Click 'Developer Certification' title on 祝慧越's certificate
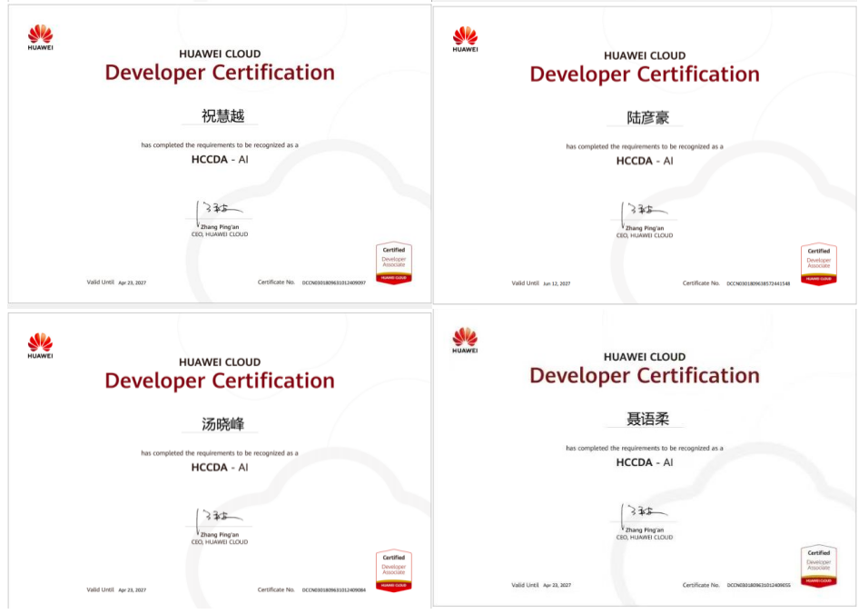868x614 pixels. point(220,73)
